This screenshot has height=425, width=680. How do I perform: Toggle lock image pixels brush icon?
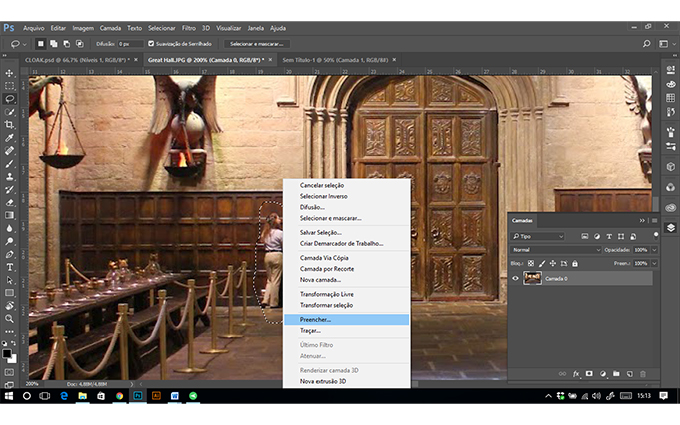[542, 263]
